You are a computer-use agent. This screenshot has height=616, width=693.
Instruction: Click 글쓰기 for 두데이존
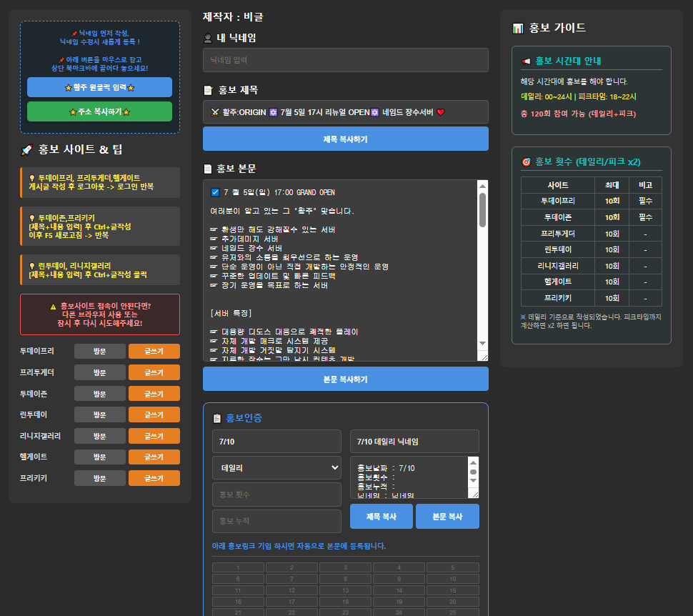point(154,394)
